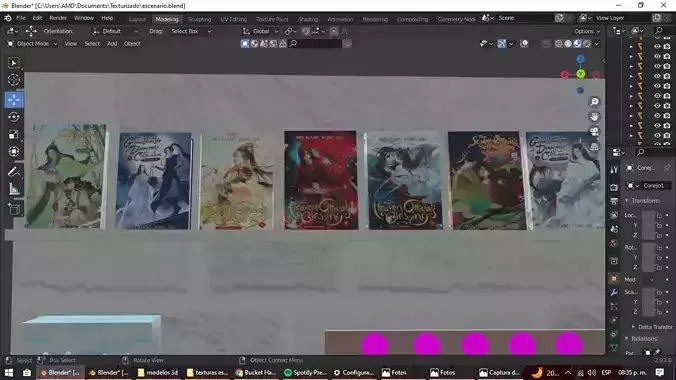
Task: Open the Edit menu
Action: [38, 18]
